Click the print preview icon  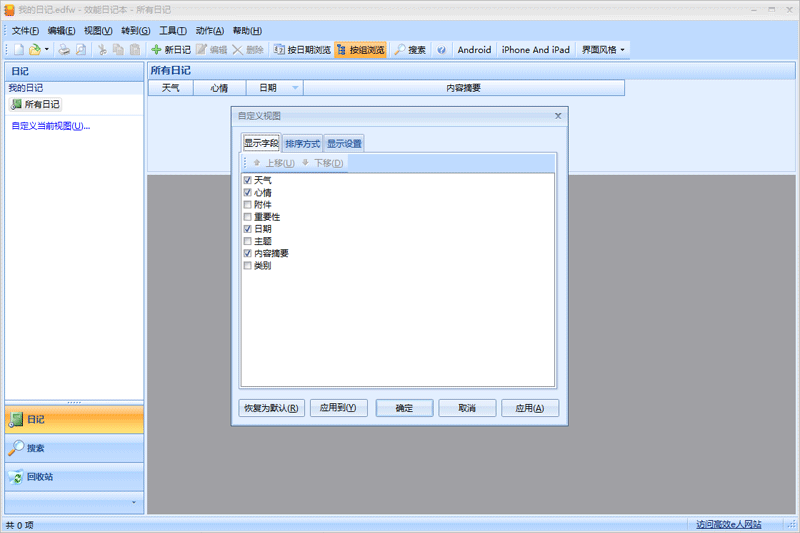point(81,49)
